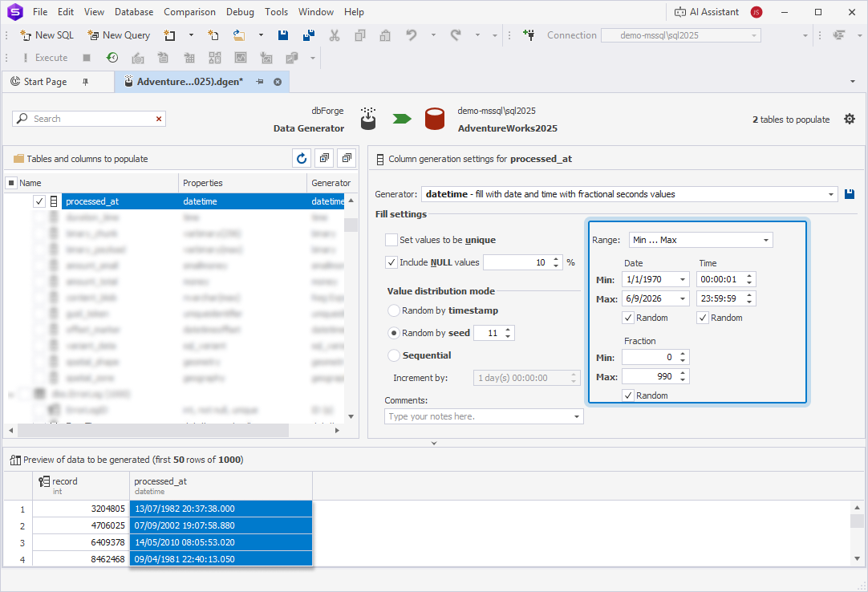The height and width of the screenshot is (592, 868).
Task: Enable Set values to be unique
Action: pyautogui.click(x=391, y=240)
